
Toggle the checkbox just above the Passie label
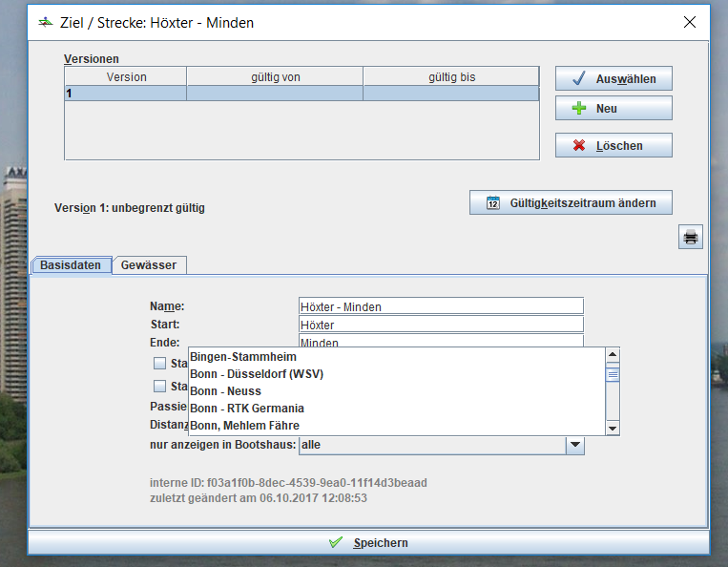pyautogui.click(x=160, y=387)
